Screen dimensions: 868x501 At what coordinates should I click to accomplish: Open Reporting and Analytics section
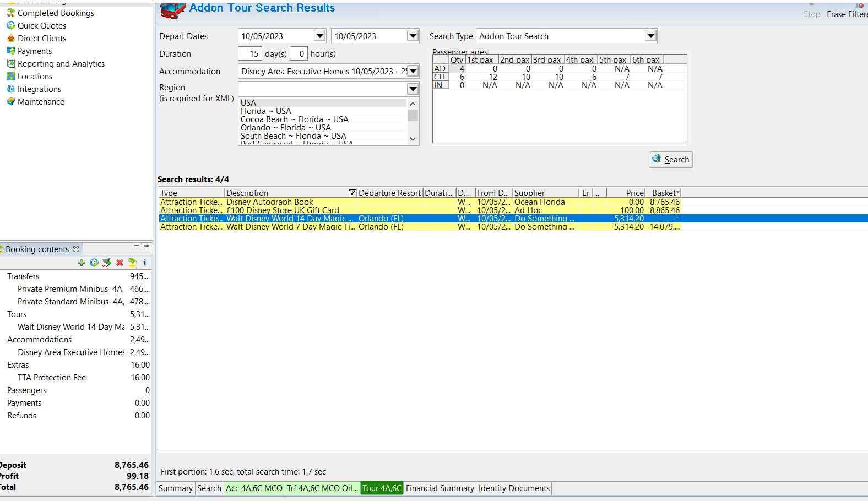[61, 63]
